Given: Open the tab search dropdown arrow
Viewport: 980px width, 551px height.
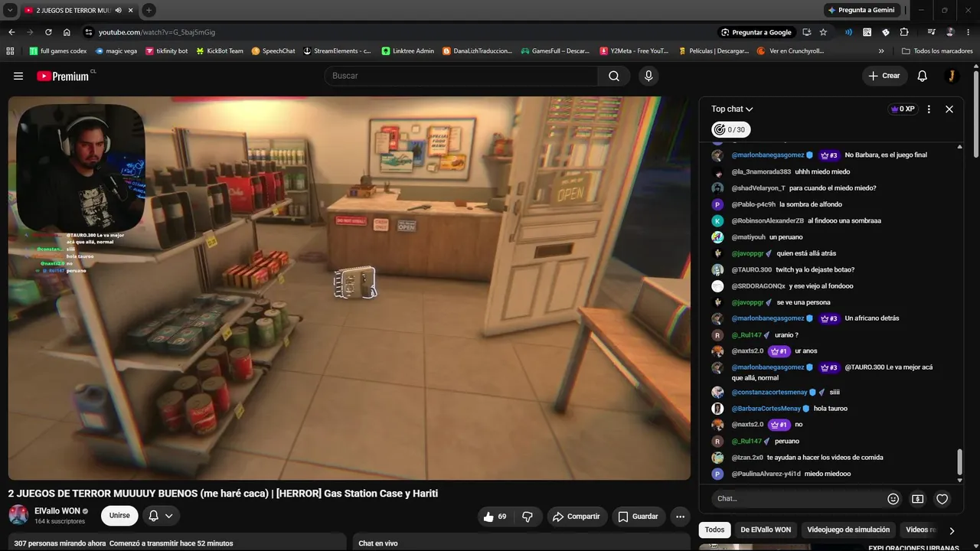Looking at the screenshot, I should pyautogui.click(x=10, y=10).
